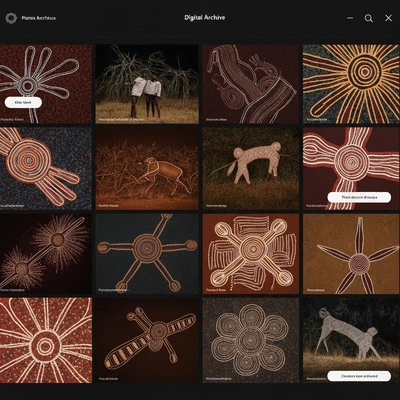Open the seven-circle flower painting
This screenshot has height=400, width=400.
pyautogui.click(x=251, y=340)
